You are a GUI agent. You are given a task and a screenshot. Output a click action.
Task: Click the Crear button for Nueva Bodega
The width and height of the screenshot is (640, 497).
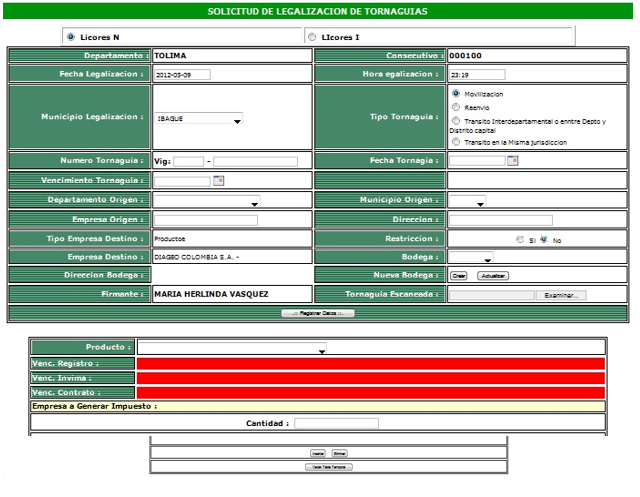coord(459,275)
